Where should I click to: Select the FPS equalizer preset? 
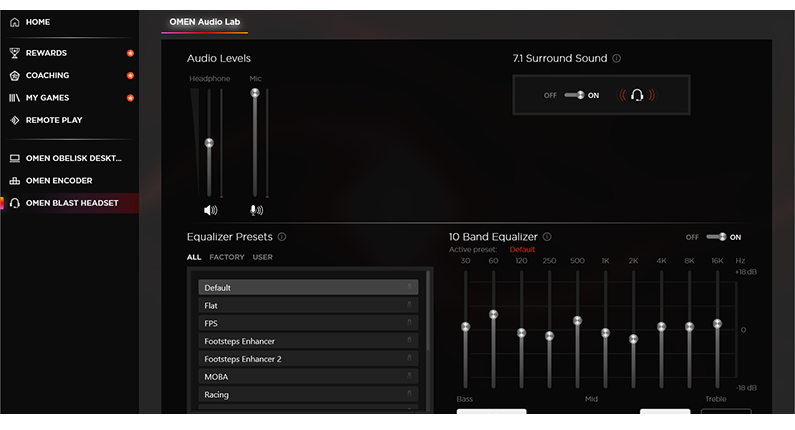pos(308,323)
